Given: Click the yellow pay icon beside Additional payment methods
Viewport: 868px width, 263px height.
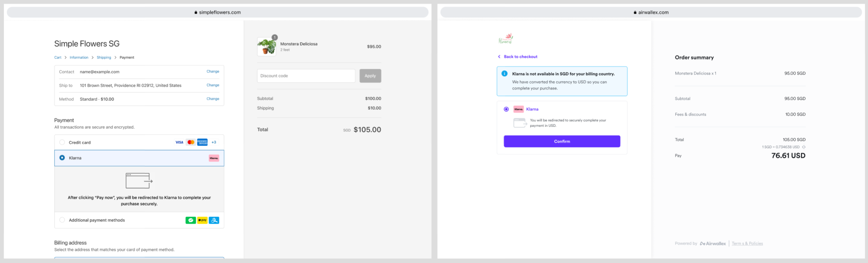Looking at the screenshot, I should (x=202, y=220).
